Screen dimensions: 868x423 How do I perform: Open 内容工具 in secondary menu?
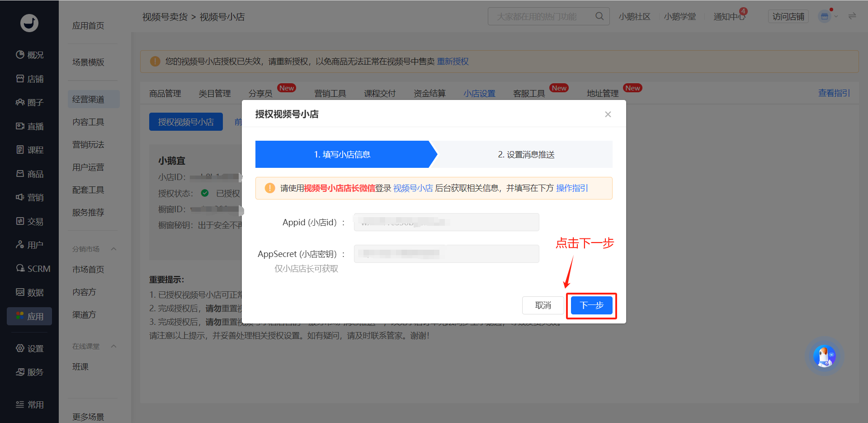point(88,122)
